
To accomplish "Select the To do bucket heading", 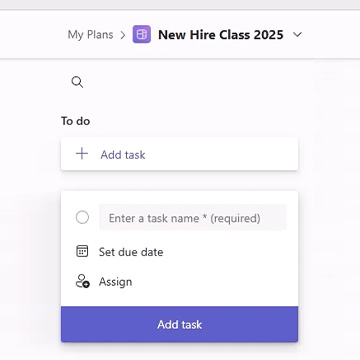I will (x=75, y=121).
